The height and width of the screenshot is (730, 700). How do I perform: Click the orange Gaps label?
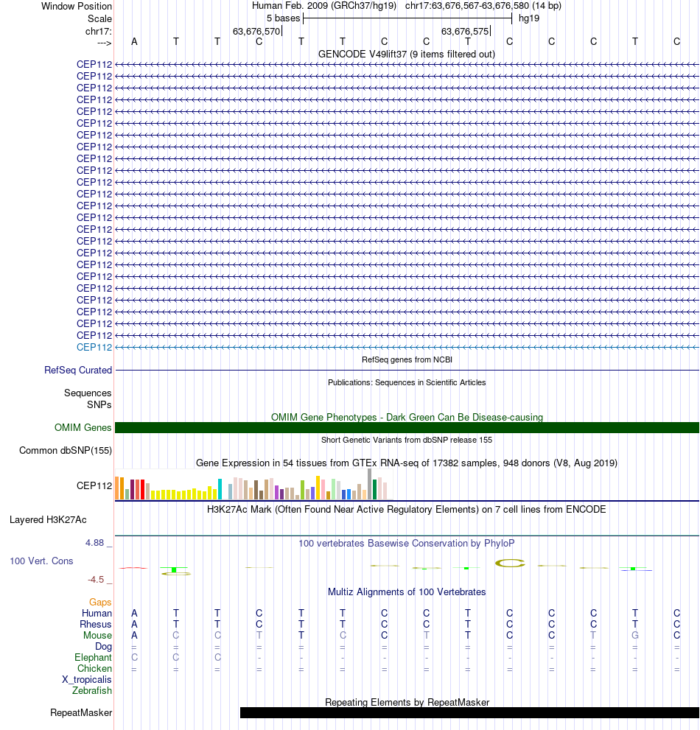[101, 602]
